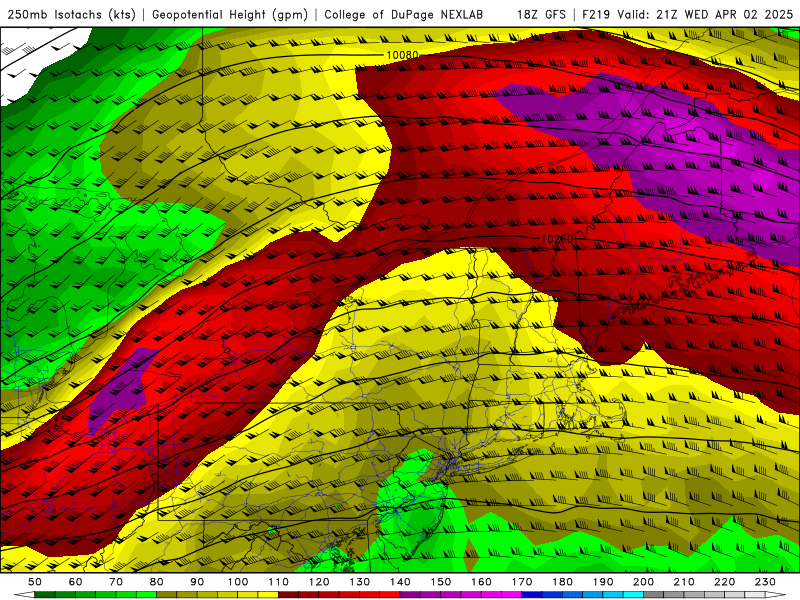800x600 pixels.
Task: Click the 230 label on the color scale
Action: tap(765, 582)
